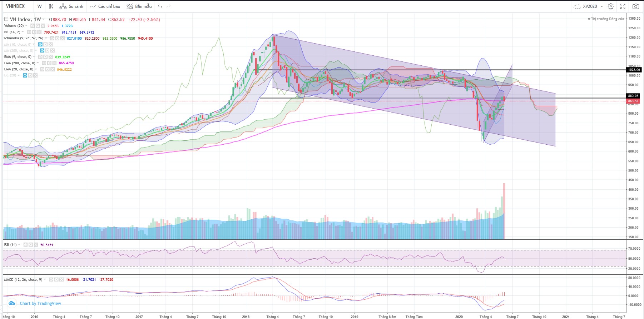Collapse the VN Index legend box

pos(6,19)
